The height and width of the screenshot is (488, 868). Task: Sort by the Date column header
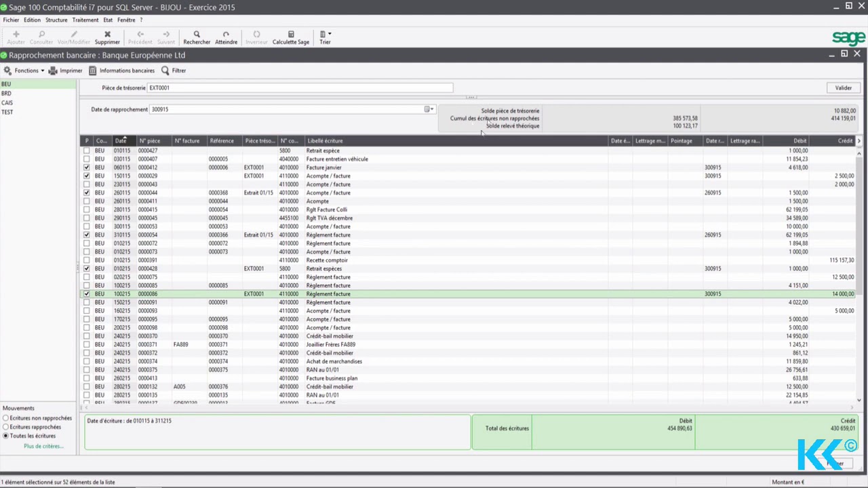click(x=124, y=141)
